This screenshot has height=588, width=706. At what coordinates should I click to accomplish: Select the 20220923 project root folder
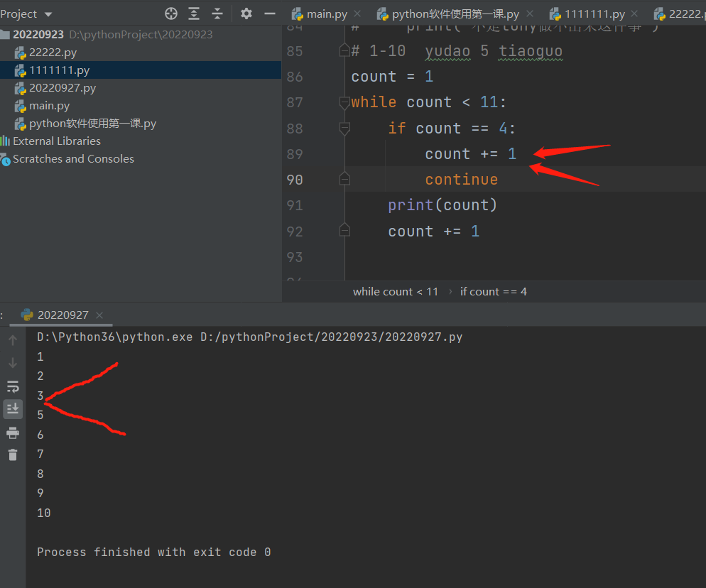click(38, 35)
